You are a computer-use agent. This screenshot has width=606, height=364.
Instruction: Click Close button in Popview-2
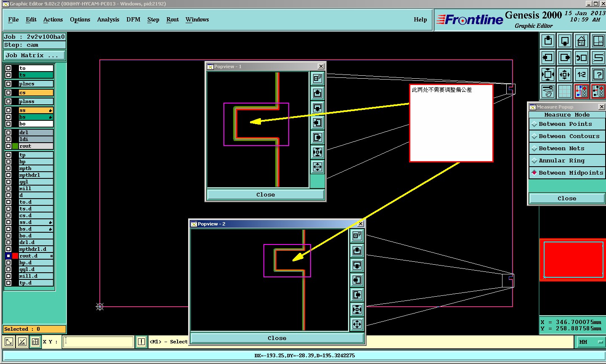tap(277, 338)
